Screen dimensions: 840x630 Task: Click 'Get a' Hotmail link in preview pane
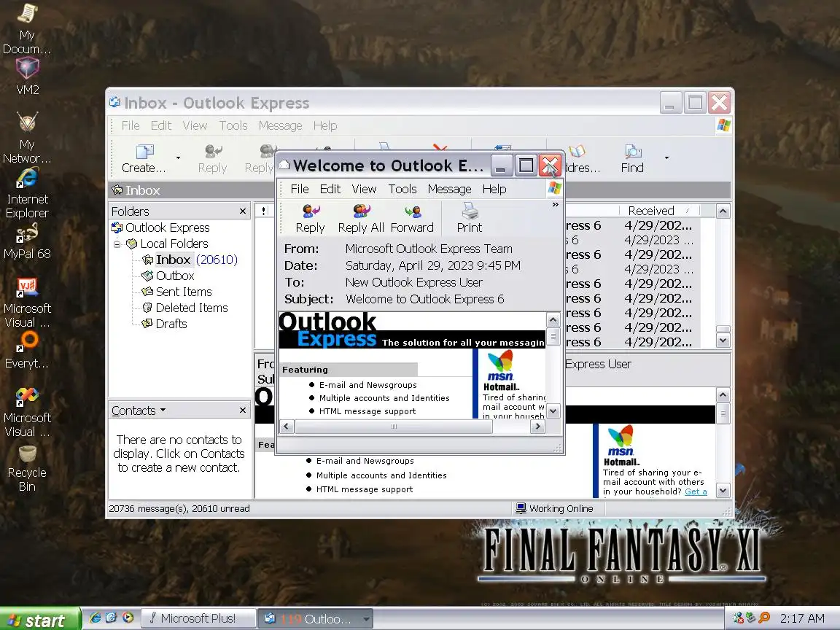coord(696,491)
